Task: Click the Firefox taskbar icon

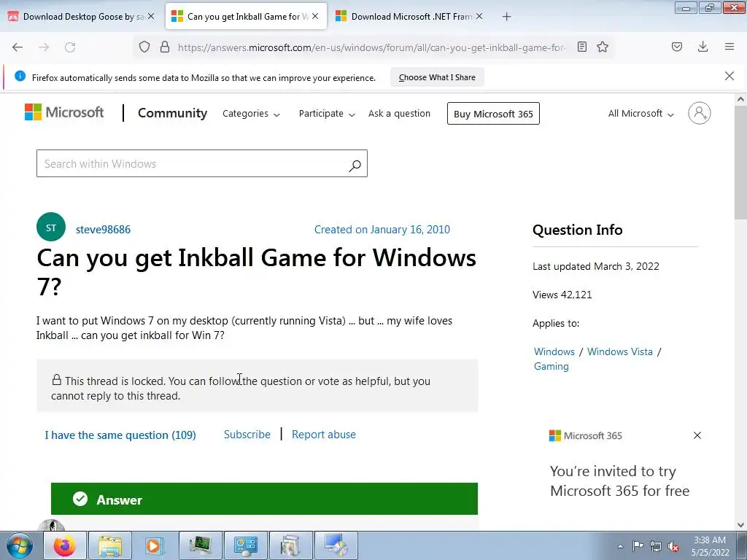Action: pyautogui.click(x=65, y=545)
